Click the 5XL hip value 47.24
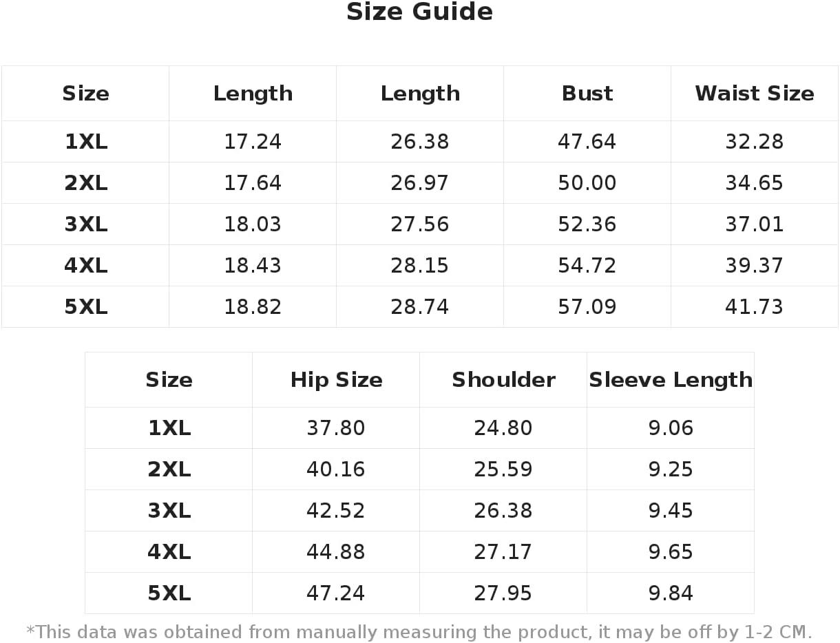 click(x=336, y=593)
